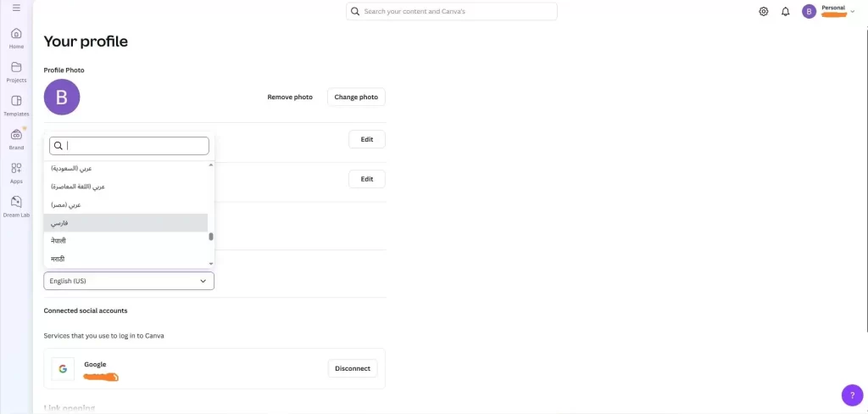This screenshot has width=868, height=414.
Task: Click Change photo button
Action: (356, 97)
